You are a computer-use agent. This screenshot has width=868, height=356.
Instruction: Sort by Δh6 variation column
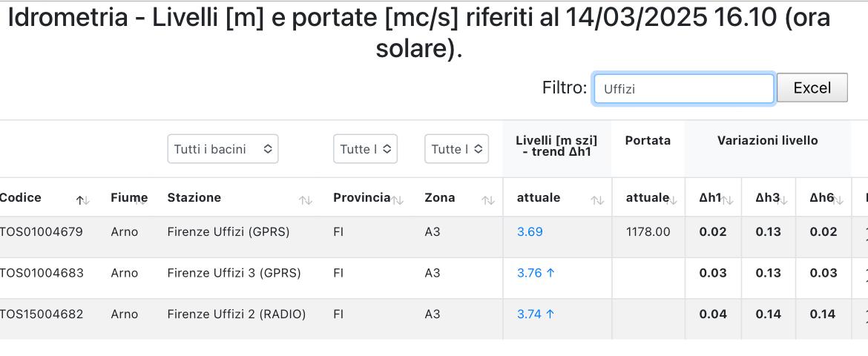(823, 198)
